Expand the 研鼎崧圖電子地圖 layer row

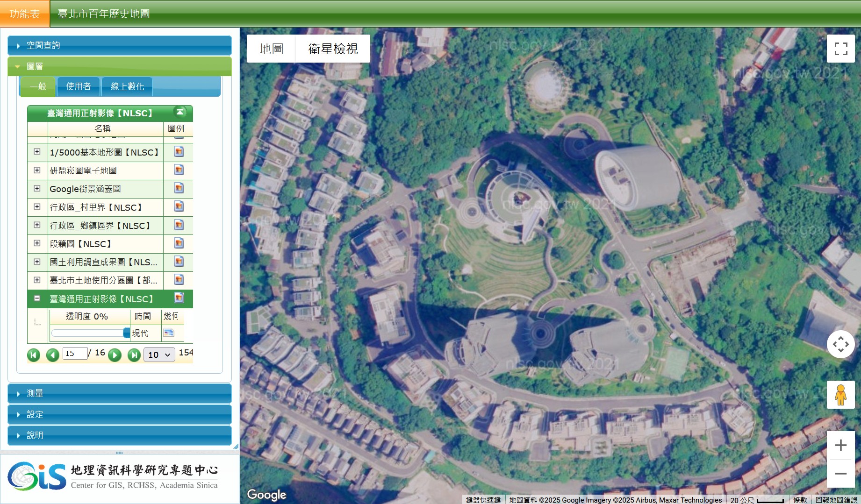[x=37, y=170]
